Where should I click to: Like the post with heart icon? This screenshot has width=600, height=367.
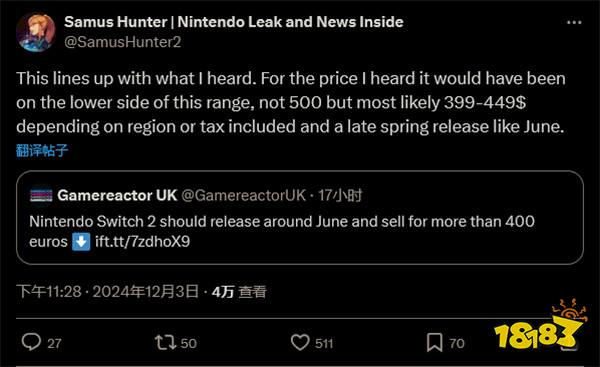[x=300, y=342]
